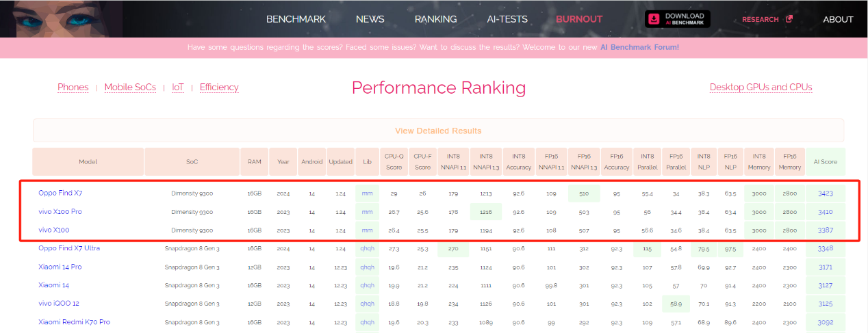The image size is (868, 333).
Task: Click the Xiaomi 14 Pro model link
Action: pos(60,267)
